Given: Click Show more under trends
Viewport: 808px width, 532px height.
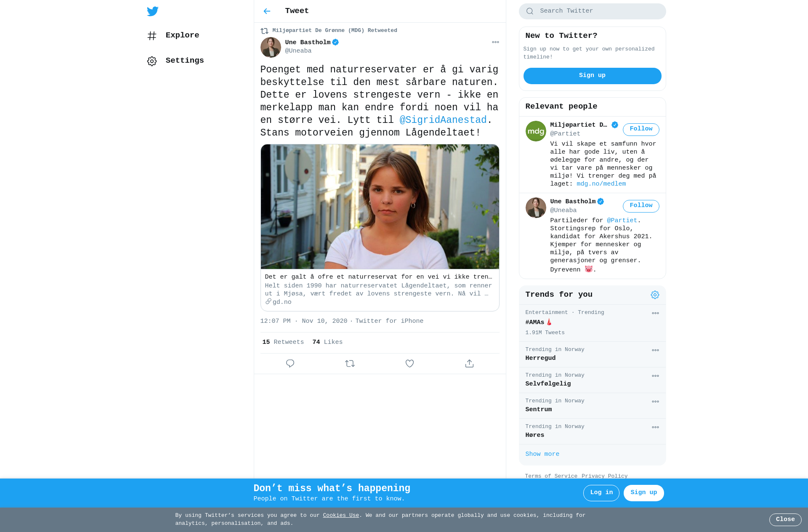Looking at the screenshot, I should [x=542, y=454].
